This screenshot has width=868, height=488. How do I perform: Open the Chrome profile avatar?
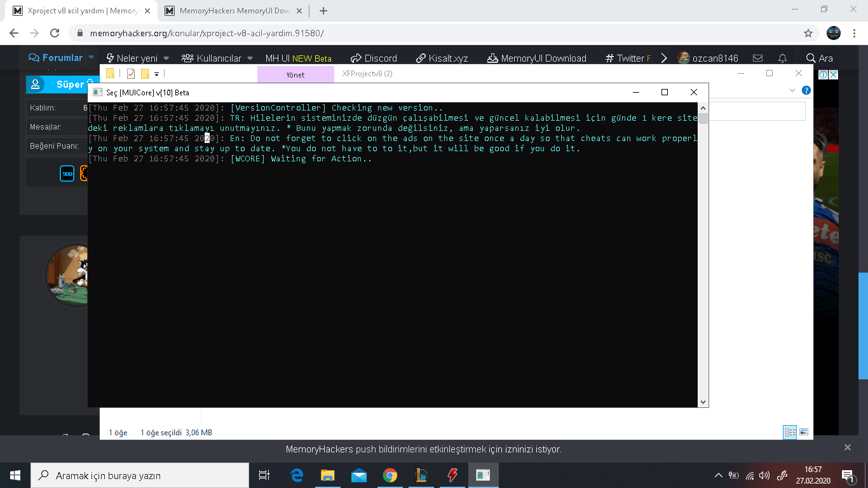point(834,33)
